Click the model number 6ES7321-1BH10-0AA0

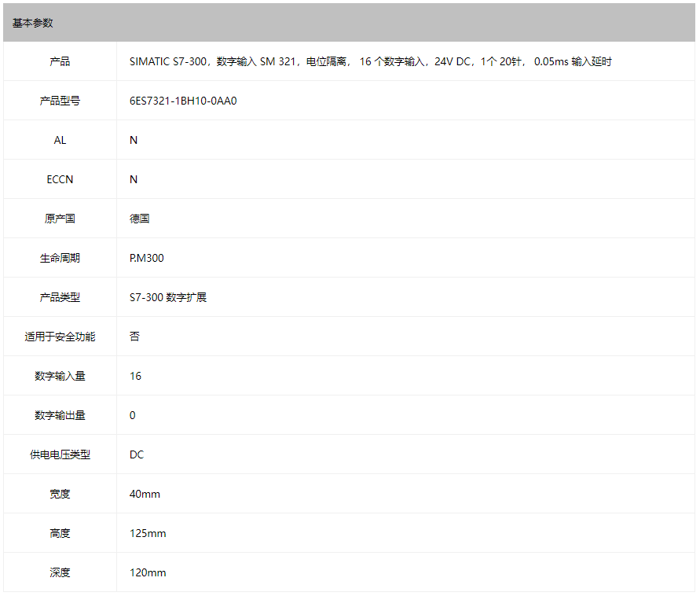[183, 101]
